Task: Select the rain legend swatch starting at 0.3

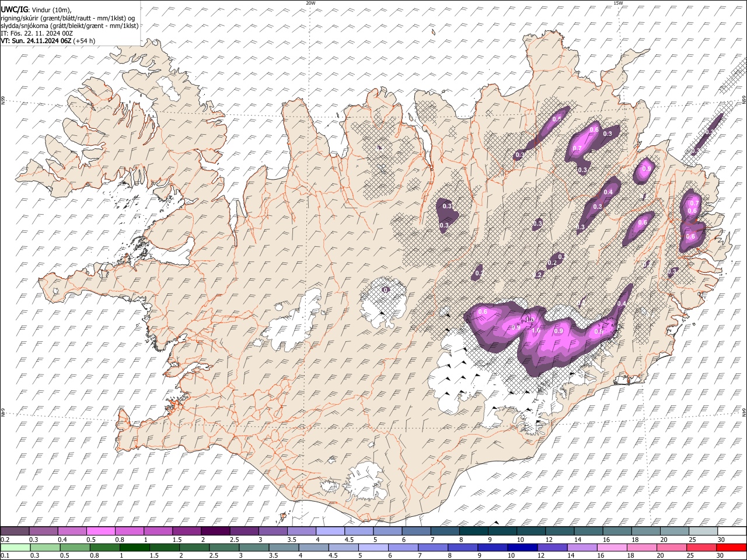Action: [x=44, y=547]
